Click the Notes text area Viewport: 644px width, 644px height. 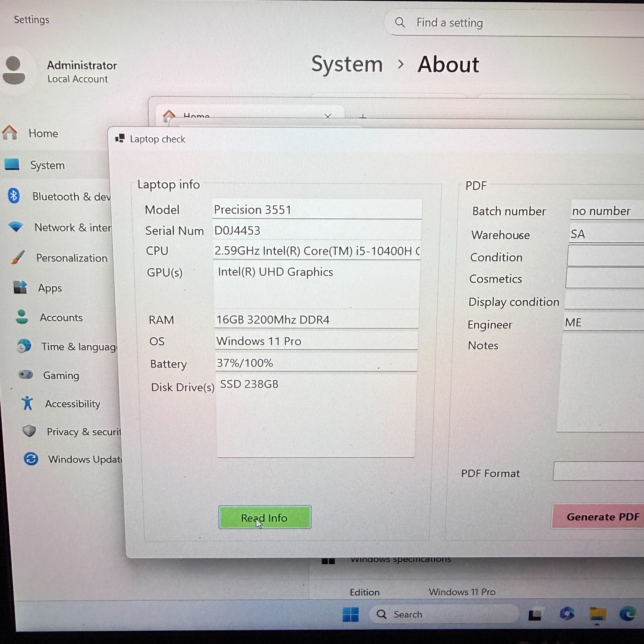(x=600, y=382)
